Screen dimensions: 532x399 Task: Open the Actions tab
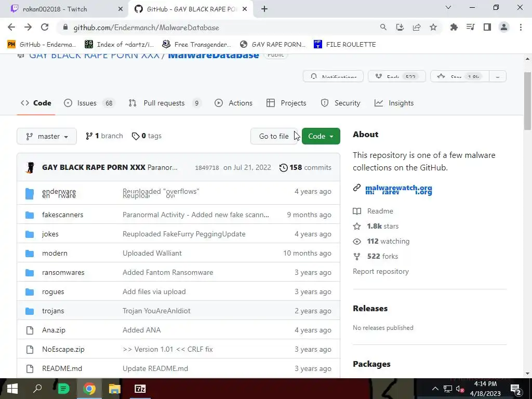pos(233,103)
